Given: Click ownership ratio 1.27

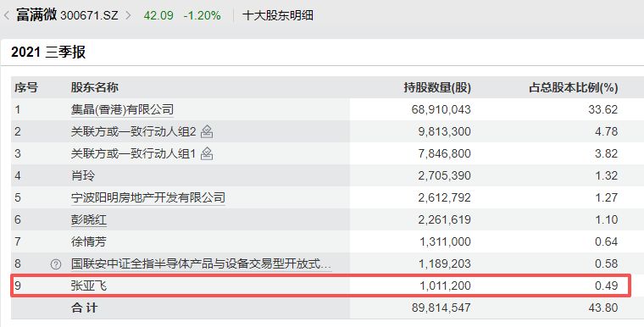Looking at the screenshot, I should (606, 197).
